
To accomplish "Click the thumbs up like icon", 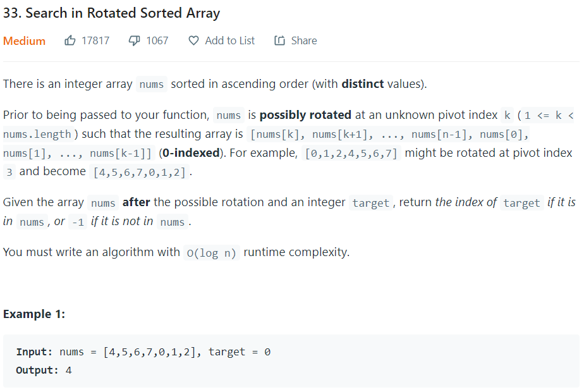I will click(70, 40).
